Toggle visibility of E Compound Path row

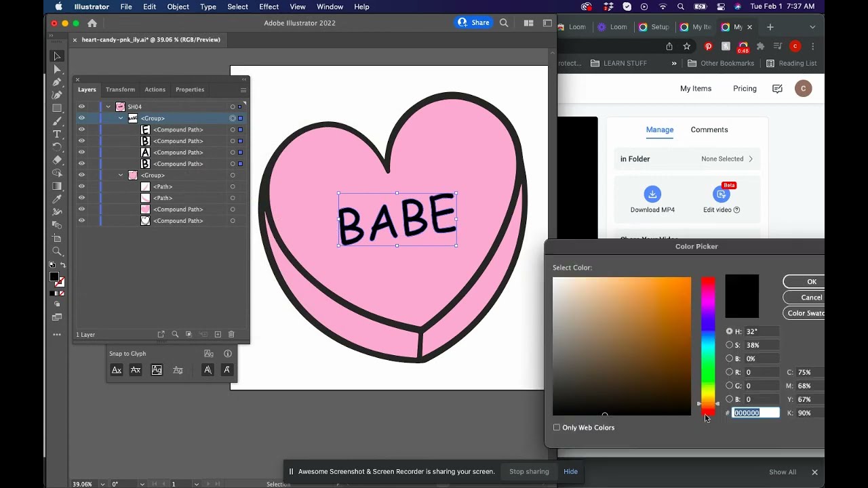pyautogui.click(x=81, y=129)
